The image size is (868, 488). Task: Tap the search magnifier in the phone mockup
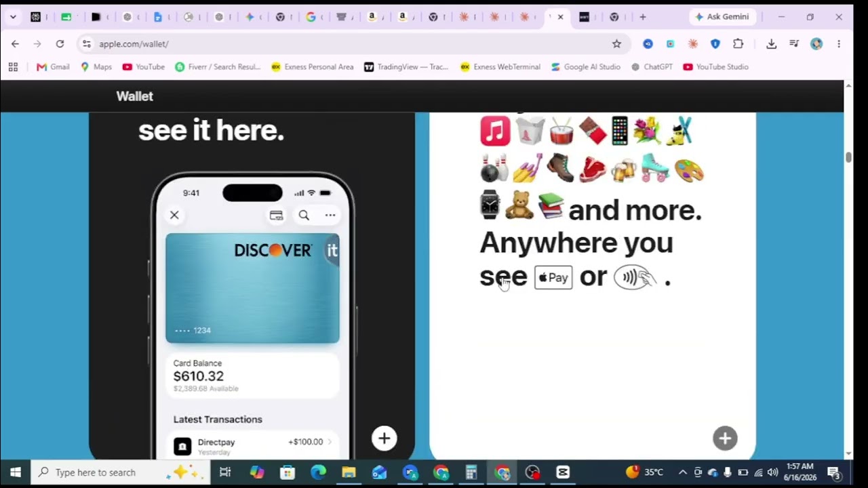pos(304,215)
